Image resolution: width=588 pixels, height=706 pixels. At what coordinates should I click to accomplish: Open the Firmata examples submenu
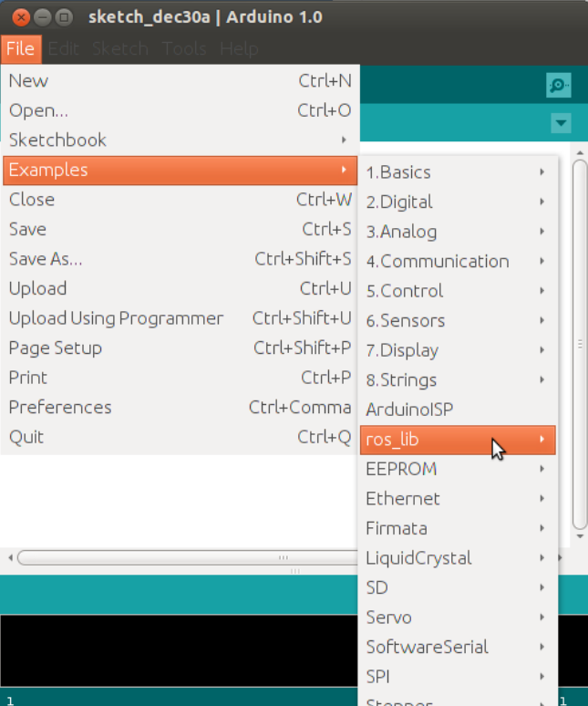coord(457,528)
